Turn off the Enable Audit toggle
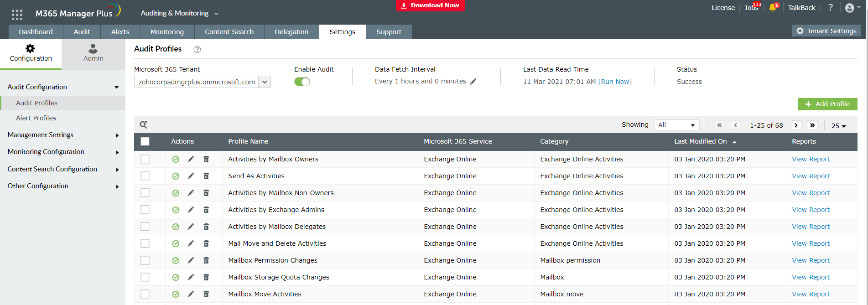The height and width of the screenshot is (305, 868). [x=302, y=82]
